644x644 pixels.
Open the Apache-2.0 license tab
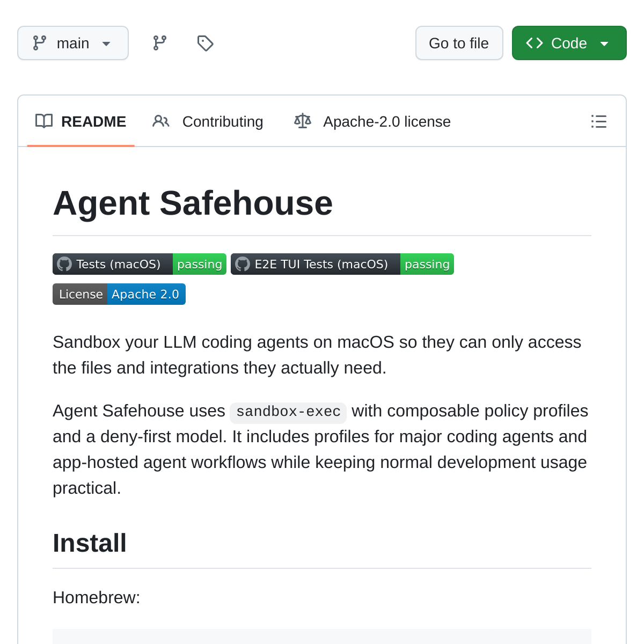click(386, 121)
